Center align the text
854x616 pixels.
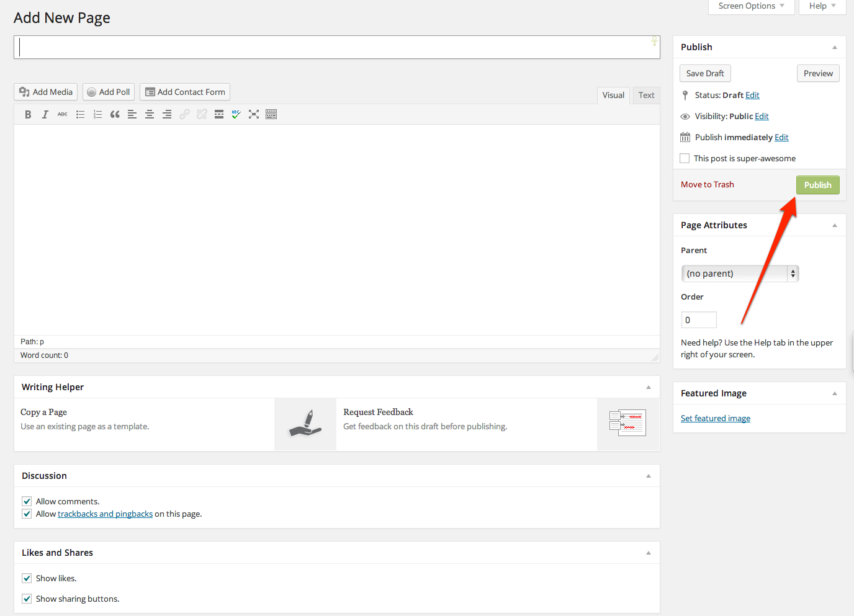click(x=150, y=114)
